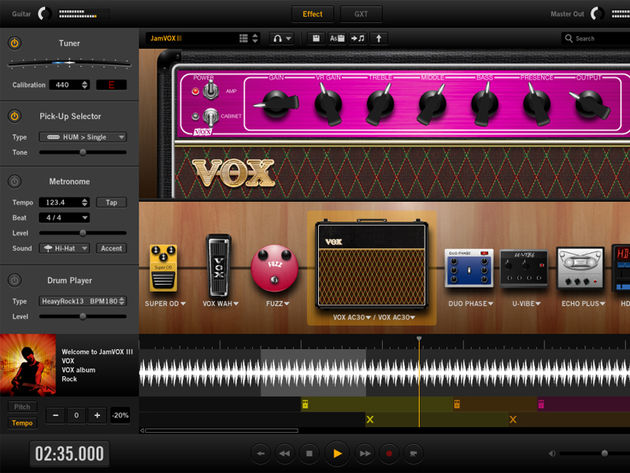
Task: Click the Save As icon
Action: (337, 38)
